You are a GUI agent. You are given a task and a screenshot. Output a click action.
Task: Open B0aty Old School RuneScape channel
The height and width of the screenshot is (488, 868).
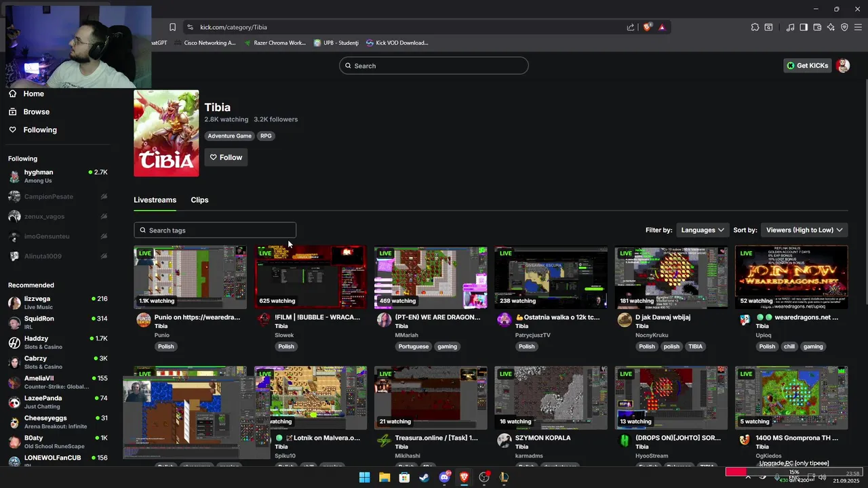[x=58, y=442]
